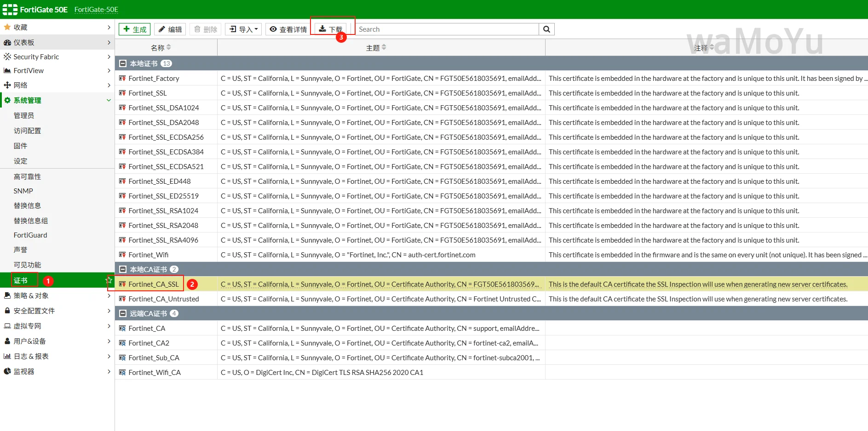Click the 系统管理 gear icon
Viewport: 868px width, 431px height.
point(7,100)
